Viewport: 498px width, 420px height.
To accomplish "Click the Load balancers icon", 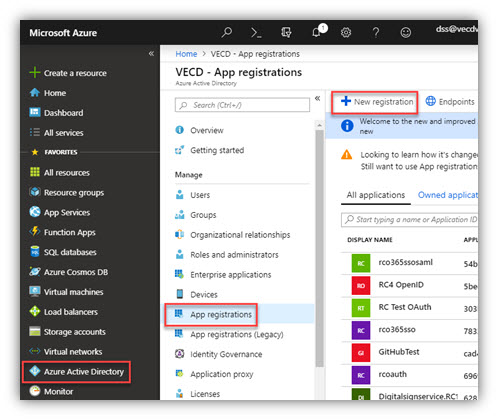I will (x=35, y=311).
